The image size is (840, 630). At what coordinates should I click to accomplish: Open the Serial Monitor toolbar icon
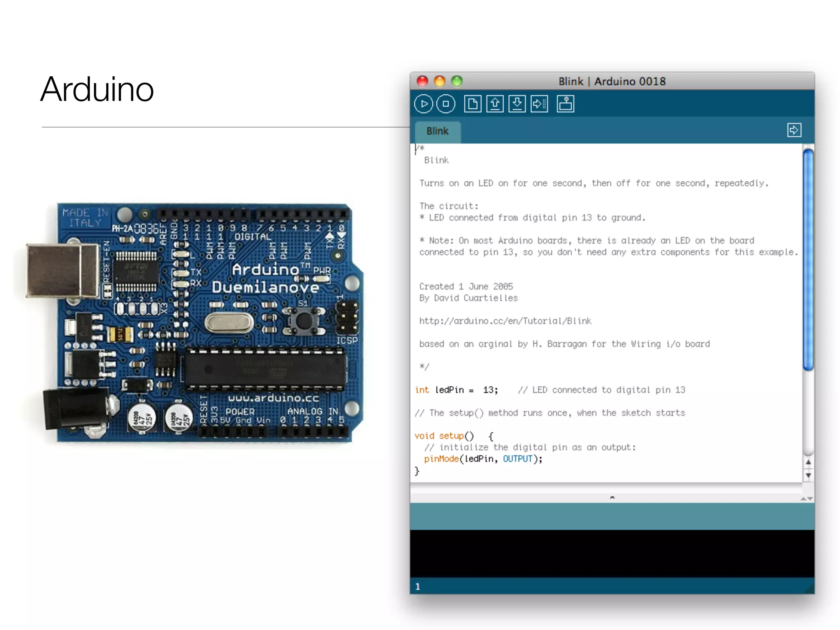pos(565,104)
